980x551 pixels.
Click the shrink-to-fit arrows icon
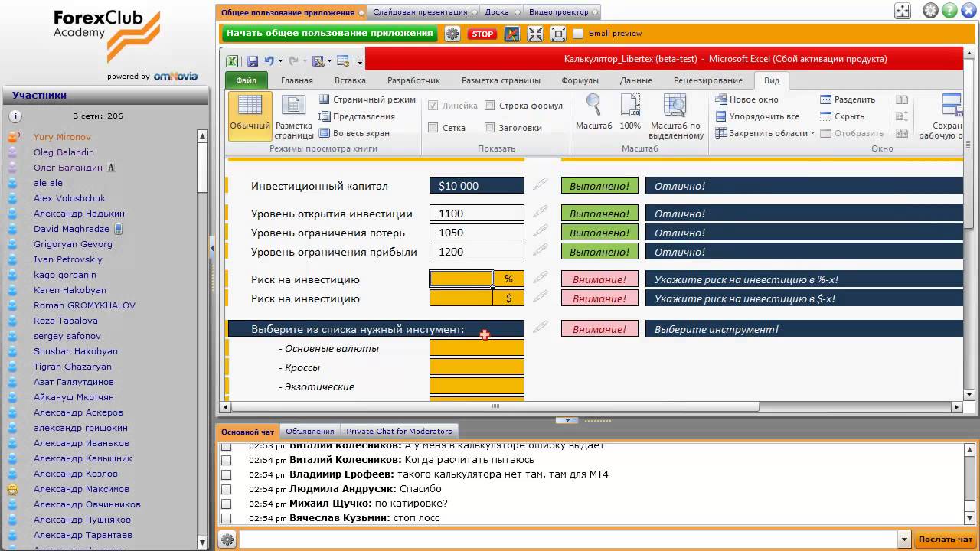click(535, 34)
